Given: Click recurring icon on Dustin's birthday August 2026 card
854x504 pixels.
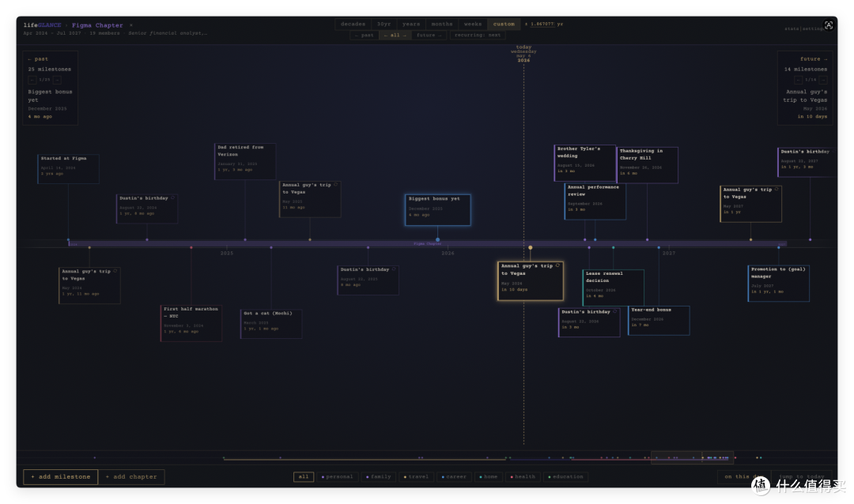Looking at the screenshot, I should [x=615, y=311].
